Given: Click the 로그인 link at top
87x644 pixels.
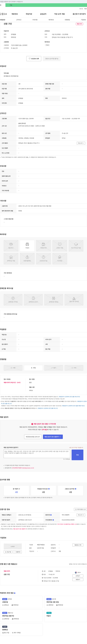Looking at the screenshot, I should 81,9.
